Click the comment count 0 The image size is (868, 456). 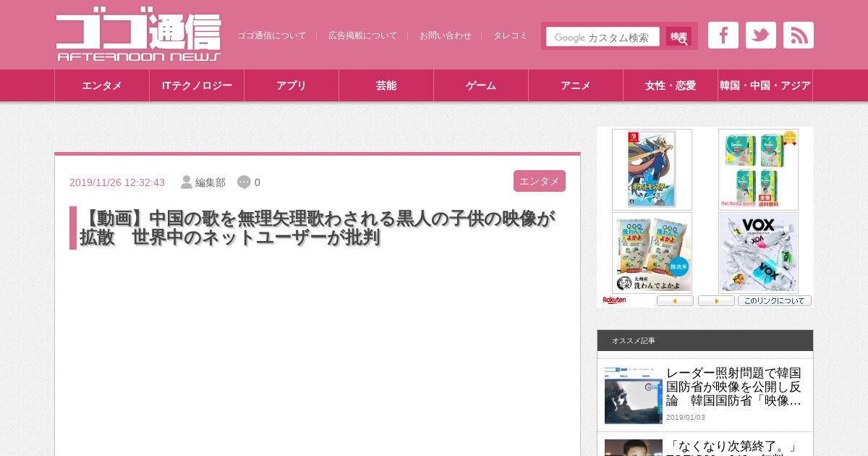click(258, 182)
